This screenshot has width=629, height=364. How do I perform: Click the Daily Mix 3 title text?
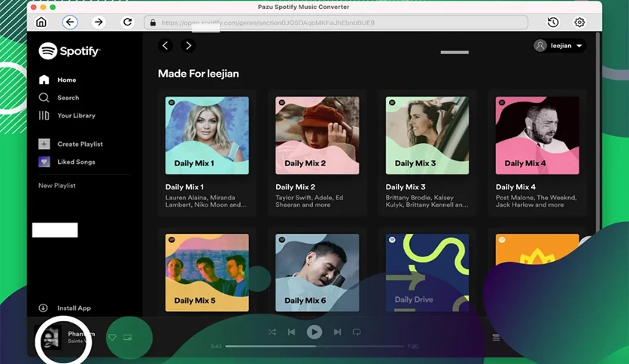point(406,187)
